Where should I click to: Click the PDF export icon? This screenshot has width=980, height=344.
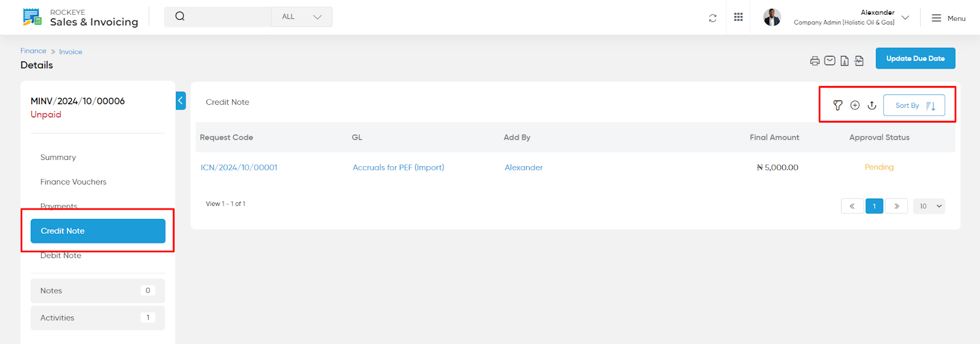[x=859, y=61]
